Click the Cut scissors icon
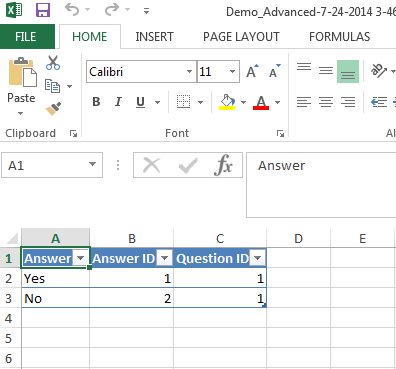Screen dimensions: 396x369 53,63
